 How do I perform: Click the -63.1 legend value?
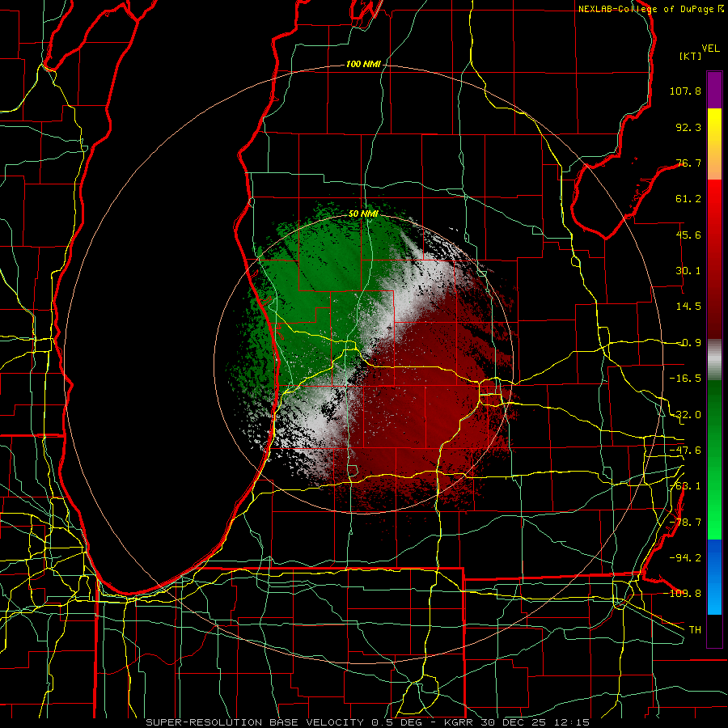[685, 486]
